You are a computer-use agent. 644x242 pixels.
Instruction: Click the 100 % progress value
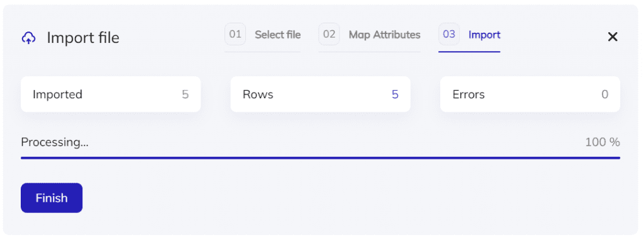tap(602, 142)
